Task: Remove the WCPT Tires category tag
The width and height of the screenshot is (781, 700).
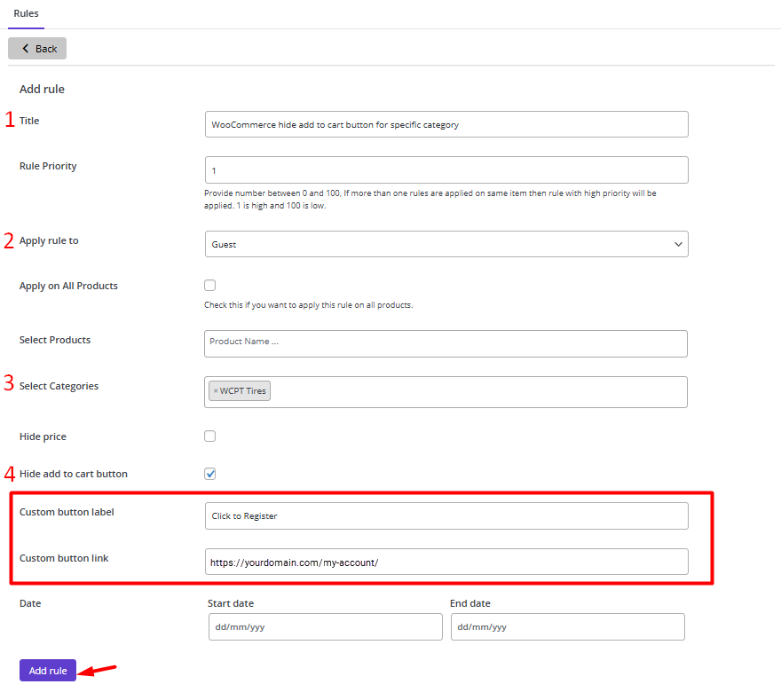Action: (216, 391)
